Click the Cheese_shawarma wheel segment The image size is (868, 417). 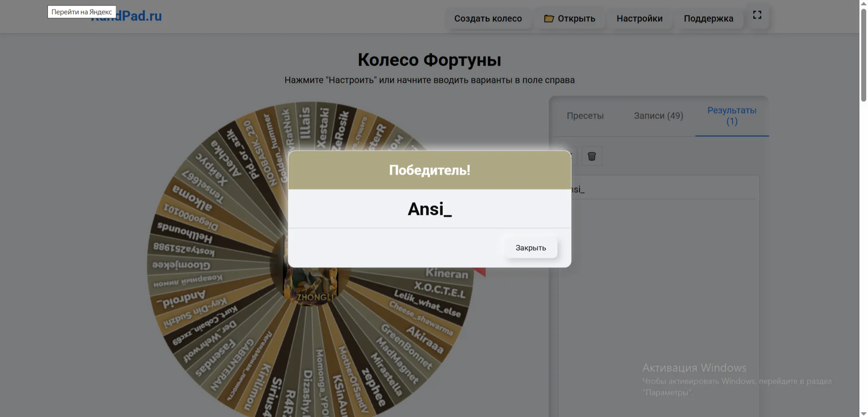(x=421, y=318)
